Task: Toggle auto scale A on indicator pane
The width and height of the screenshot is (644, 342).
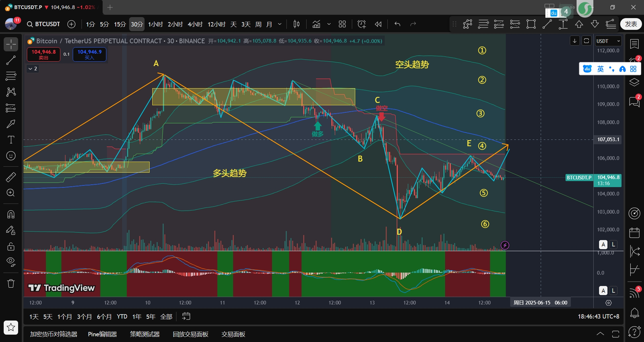Action: [x=603, y=291]
